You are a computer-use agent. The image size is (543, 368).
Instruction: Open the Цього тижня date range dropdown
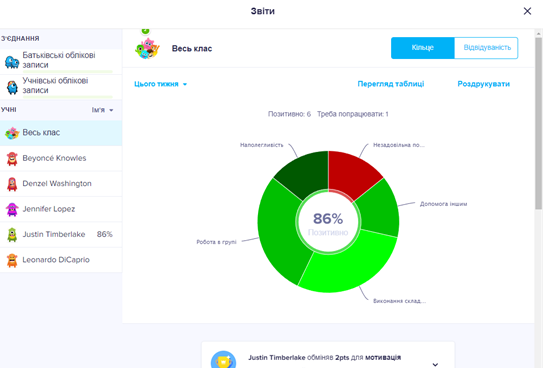click(161, 84)
